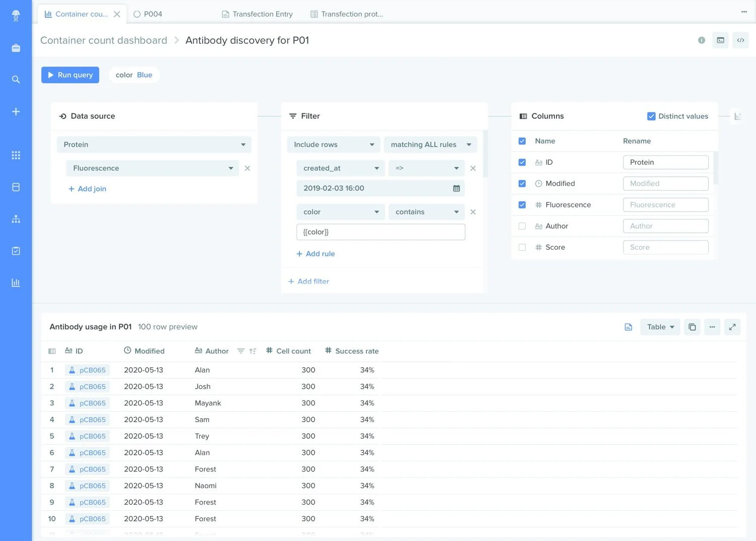Uncheck the ID column checkbox
Image resolution: width=756 pixels, height=541 pixels.
coord(522,162)
